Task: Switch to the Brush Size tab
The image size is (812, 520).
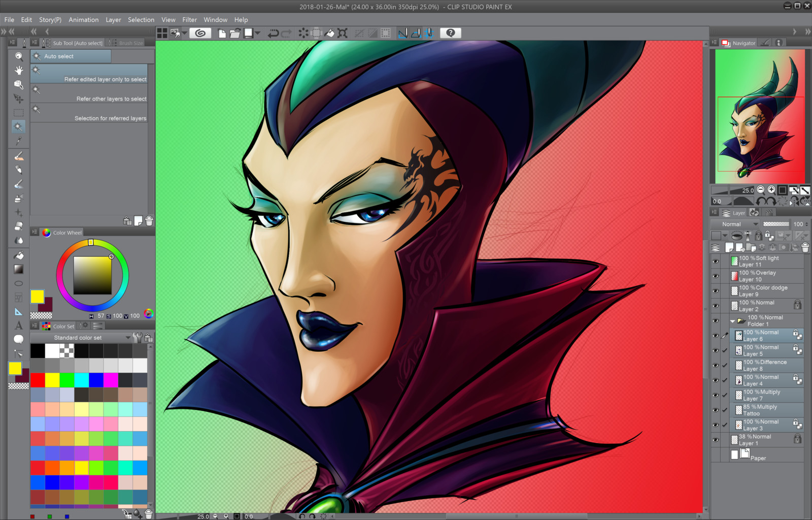Action: [x=126, y=43]
